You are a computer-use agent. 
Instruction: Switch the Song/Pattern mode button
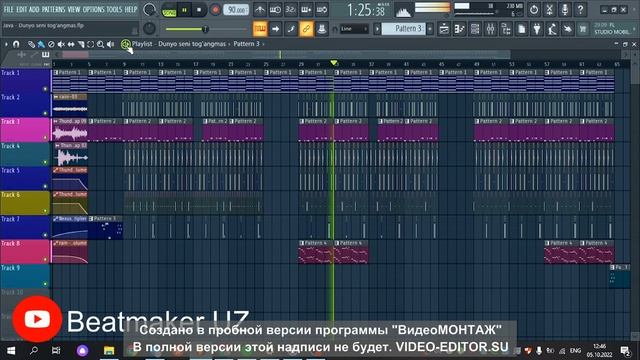click(169, 10)
